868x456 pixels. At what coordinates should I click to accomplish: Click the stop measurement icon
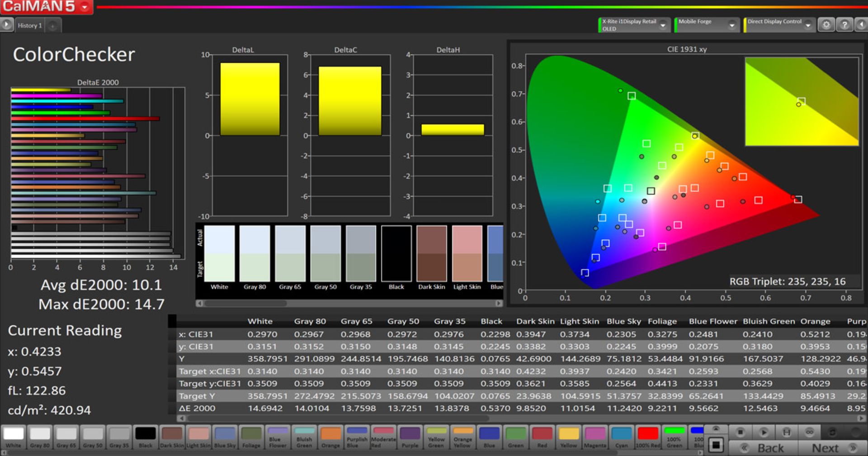(741, 432)
